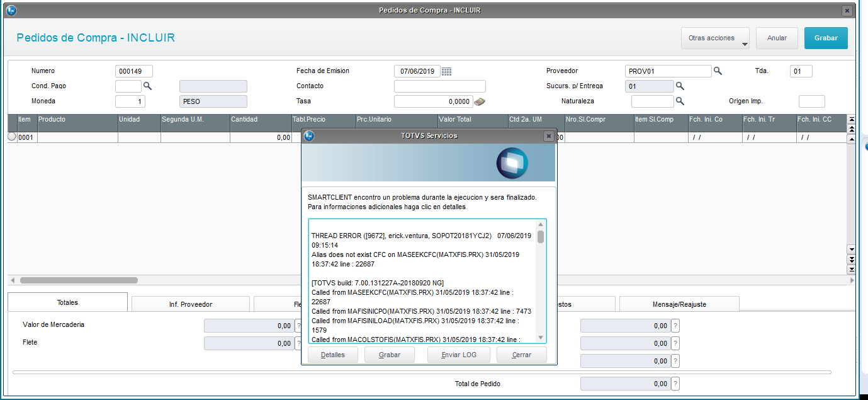Click the TOTVS icon in the Pedidos de Compra title bar
This screenshot has width=868, height=400.
point(11,10)
